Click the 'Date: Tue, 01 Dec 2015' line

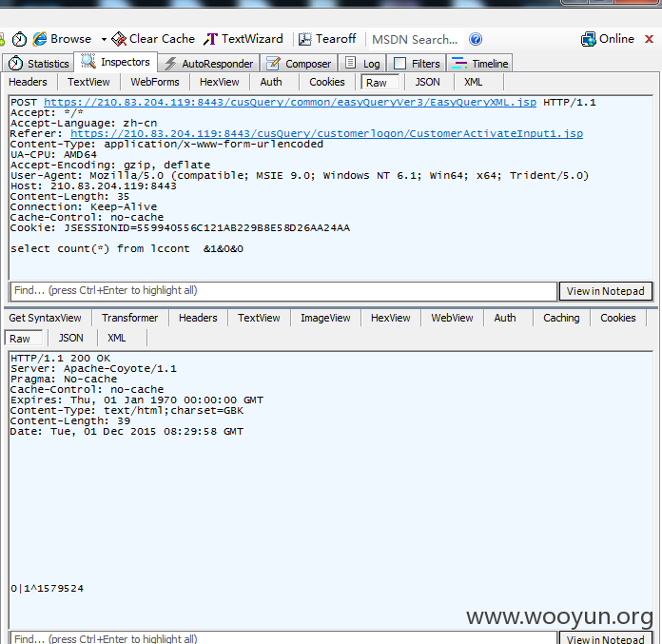tap(127, 432)
